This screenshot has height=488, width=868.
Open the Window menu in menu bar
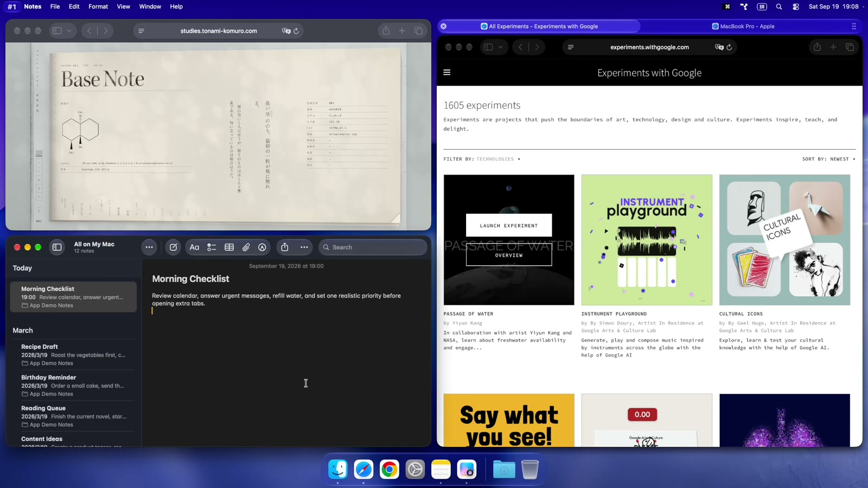point(150,7)
